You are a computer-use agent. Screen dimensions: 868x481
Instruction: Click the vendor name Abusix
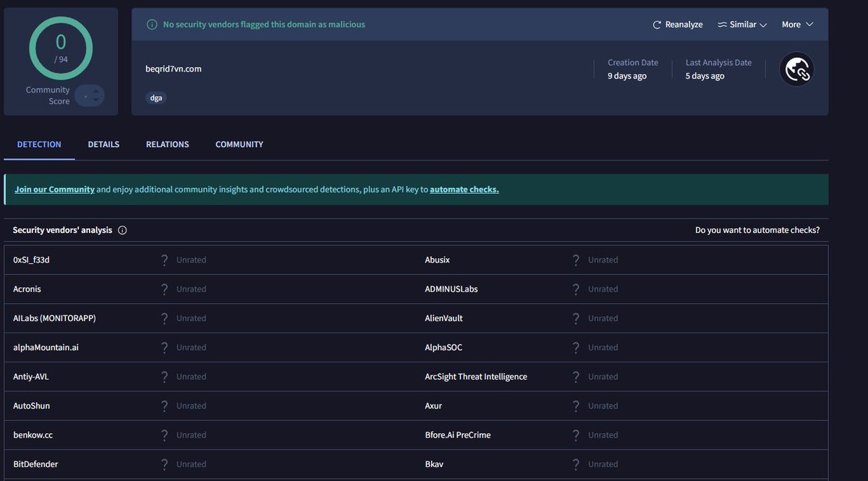pyautogui.click(x=438, y=260)
